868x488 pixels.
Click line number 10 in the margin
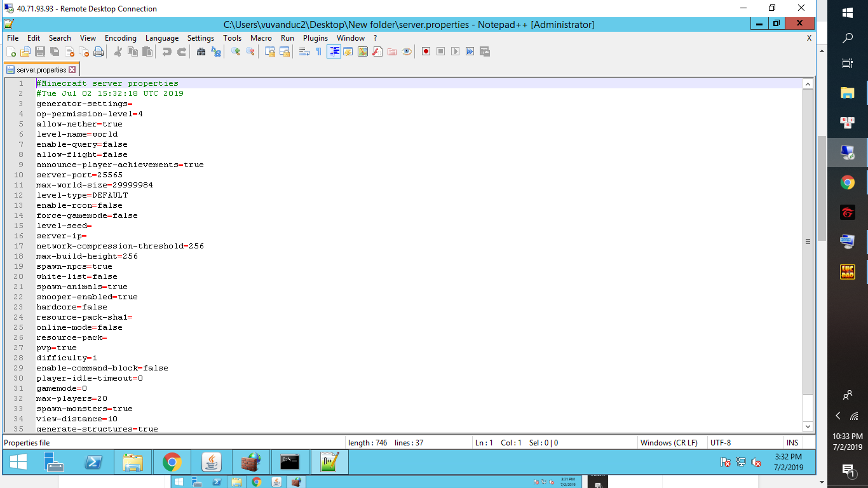pos(18,175)
